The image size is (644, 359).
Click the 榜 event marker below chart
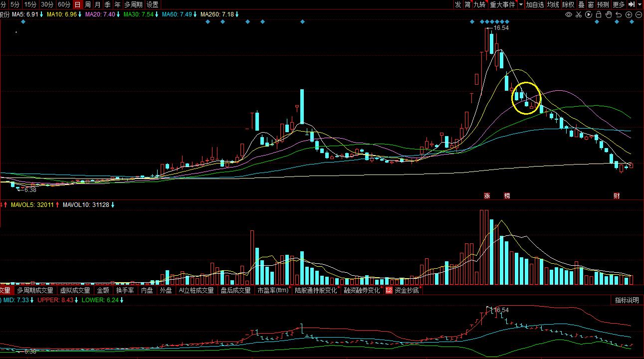507,196
